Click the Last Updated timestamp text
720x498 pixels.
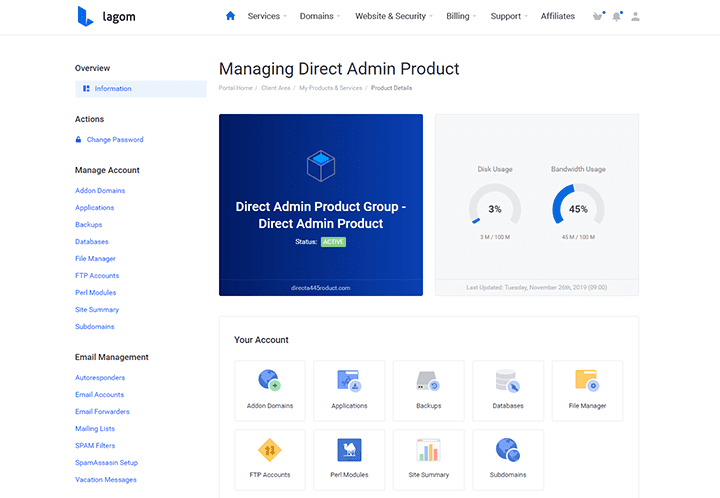coord(536,287)
